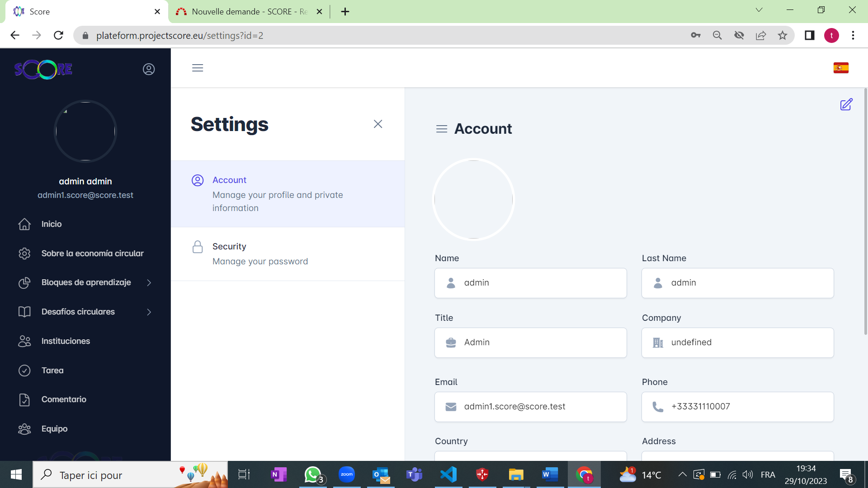
Task: Go to Instituciones section
Action: (66, 341)
